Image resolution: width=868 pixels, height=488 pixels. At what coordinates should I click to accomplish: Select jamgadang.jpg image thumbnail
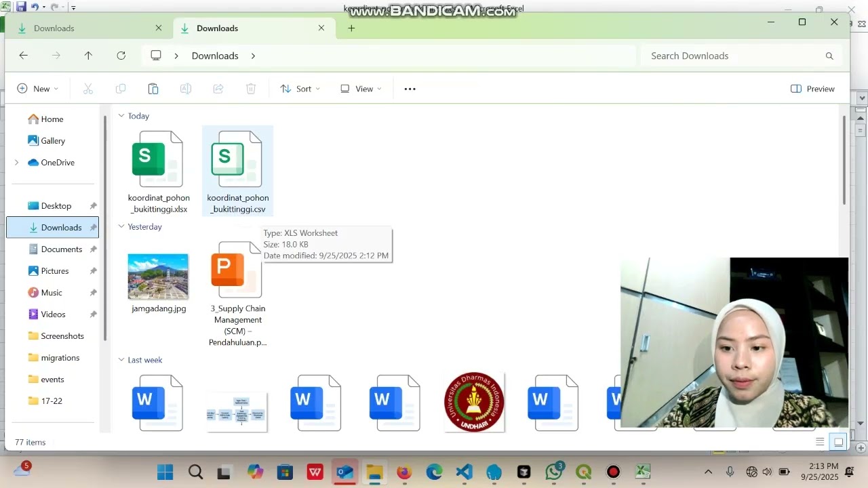click(158, 277)
